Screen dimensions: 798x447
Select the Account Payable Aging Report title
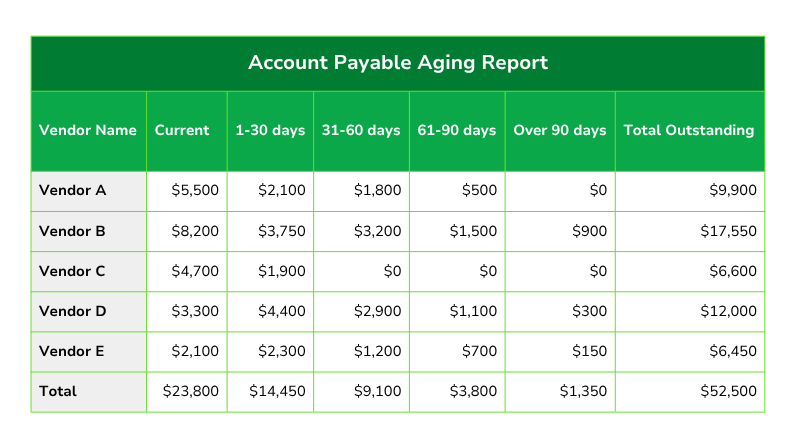coord(398,63)
